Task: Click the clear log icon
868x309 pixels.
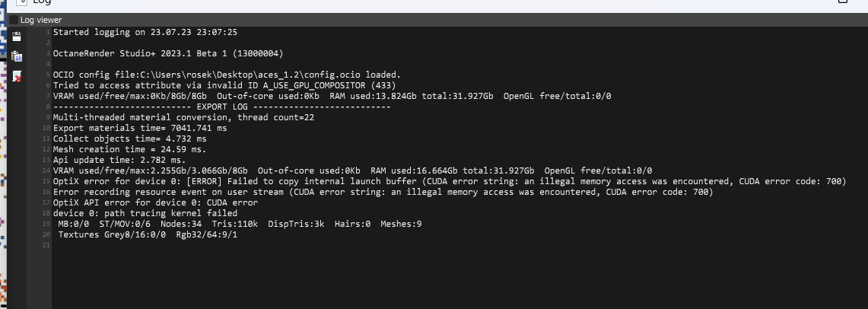Action: click(x=17, y=76)
